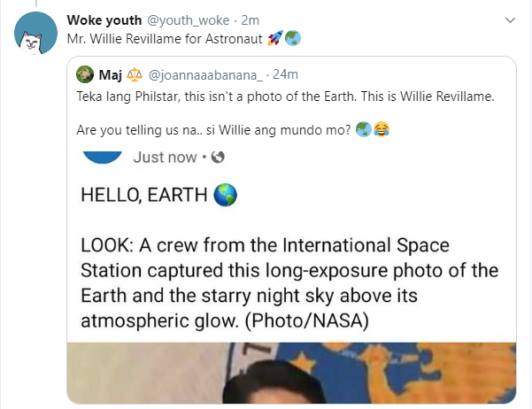Click the globe emoji after HELLO, EARTH
This screenshot has width=532, height=409.
coord(224,196)
